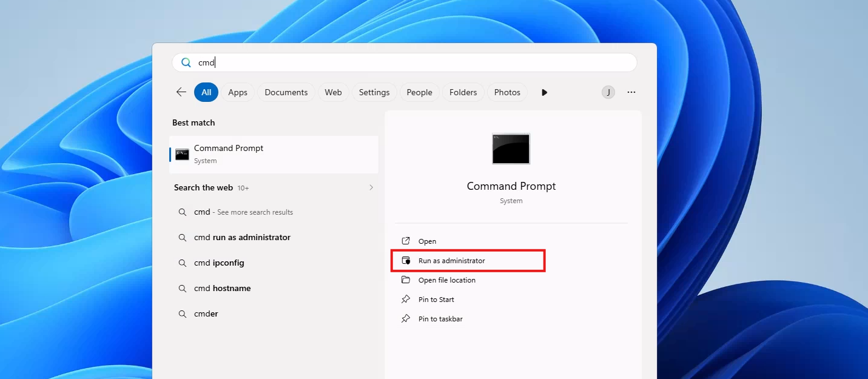Screen dimensions: 868x379
Task: Click search icon beside 'cmd ipconfig'
Action: (x=182, y=263)
